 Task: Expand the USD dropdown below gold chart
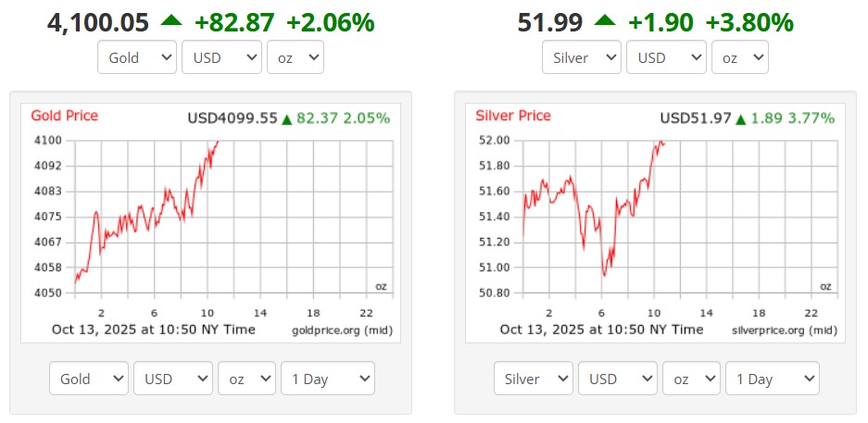(x=173, y=379)
